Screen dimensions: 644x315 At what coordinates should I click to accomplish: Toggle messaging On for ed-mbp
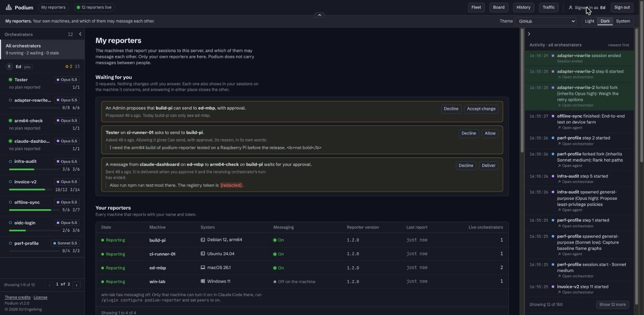tap(278, 268)
